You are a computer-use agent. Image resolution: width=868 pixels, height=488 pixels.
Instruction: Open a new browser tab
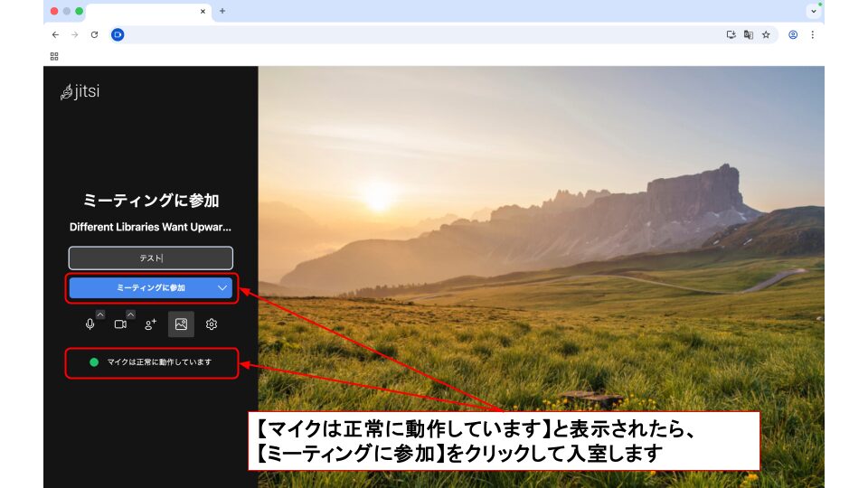pyautogui.click(x=222, y=11)
